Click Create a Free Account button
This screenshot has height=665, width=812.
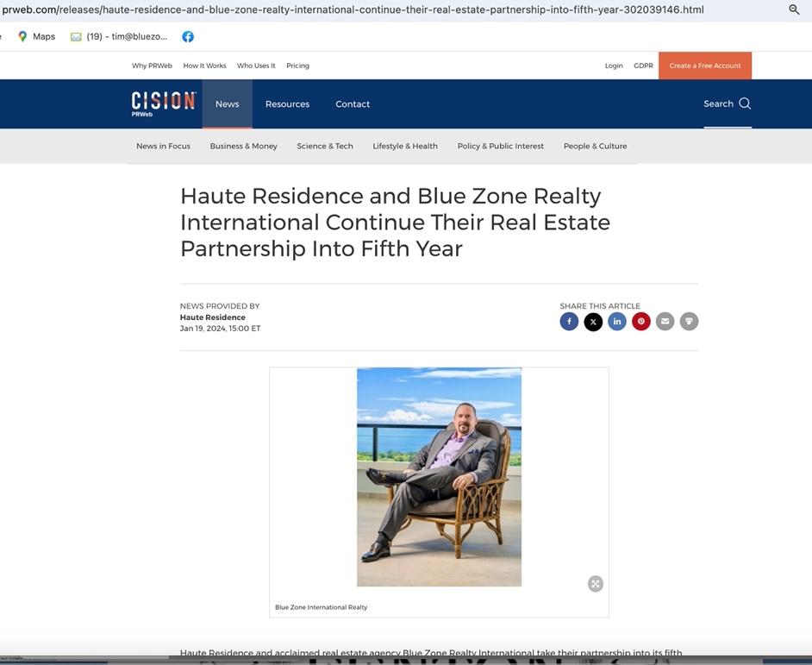(x=705, y=66)
